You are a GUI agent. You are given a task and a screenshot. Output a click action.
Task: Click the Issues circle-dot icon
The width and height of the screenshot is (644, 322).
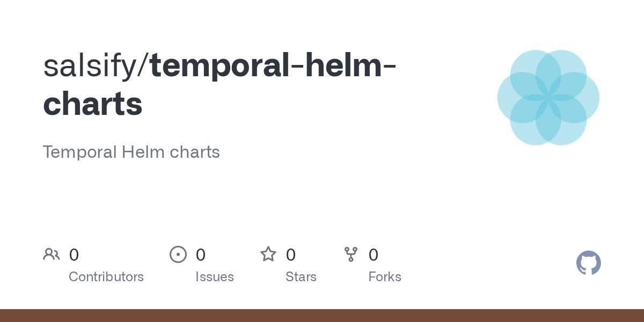point(178,254)
